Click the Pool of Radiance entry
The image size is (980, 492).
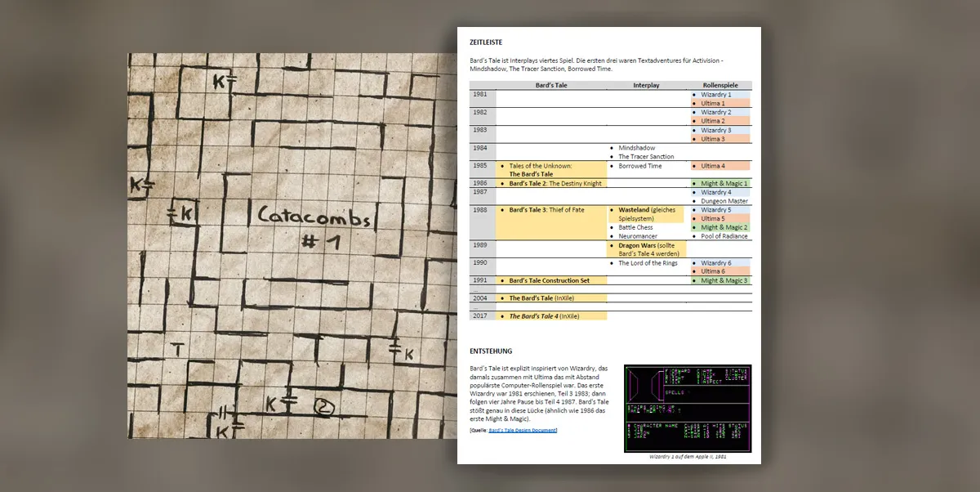pyautogui.click(x=726, y=236)
